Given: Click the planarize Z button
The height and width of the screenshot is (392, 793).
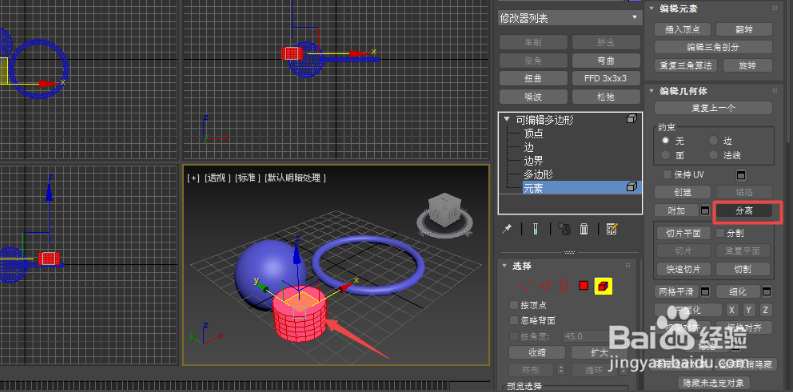Looking at the screenshot, I should pyautogui.click(x=766, y=310).
